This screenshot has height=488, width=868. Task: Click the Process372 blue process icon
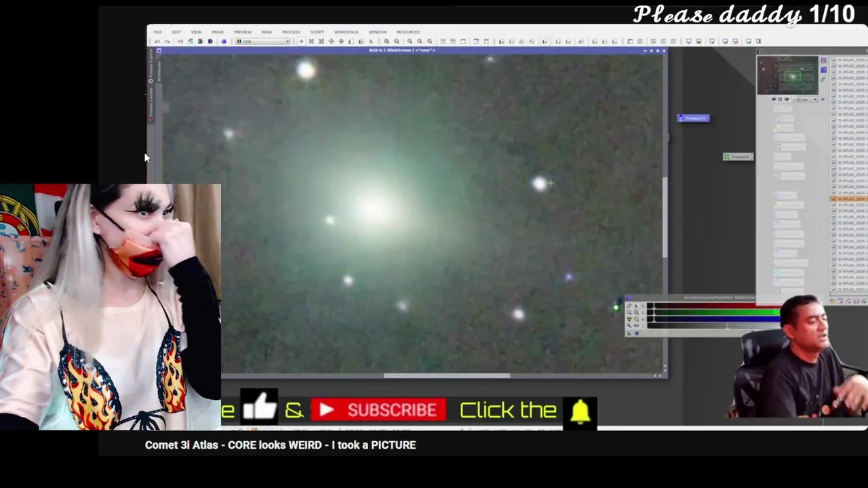click(693, 118)
